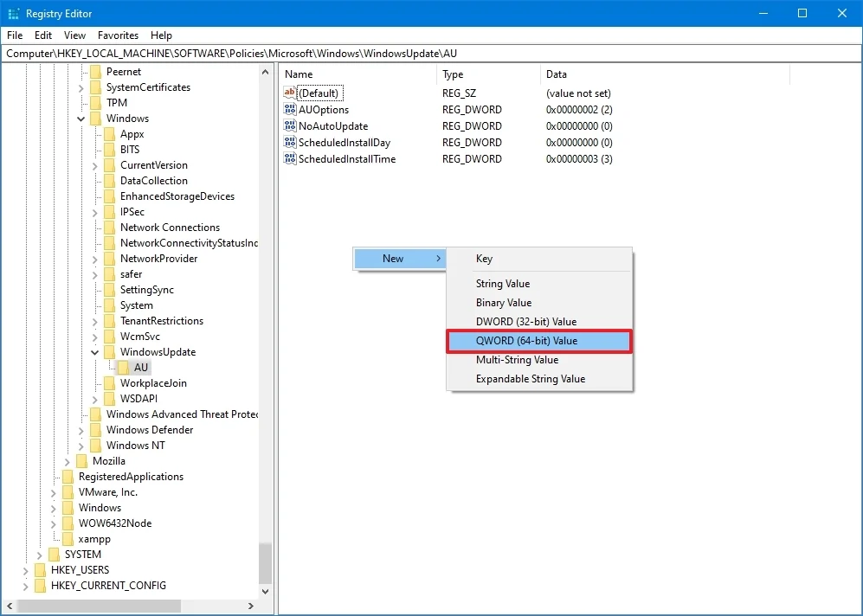
Task: Open the Favorites menu
Action: (118, 35)
